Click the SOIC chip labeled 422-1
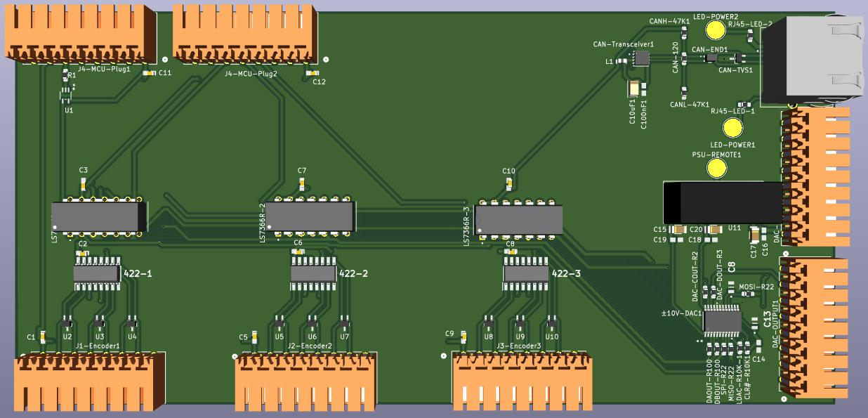 [x=97, y=274]
